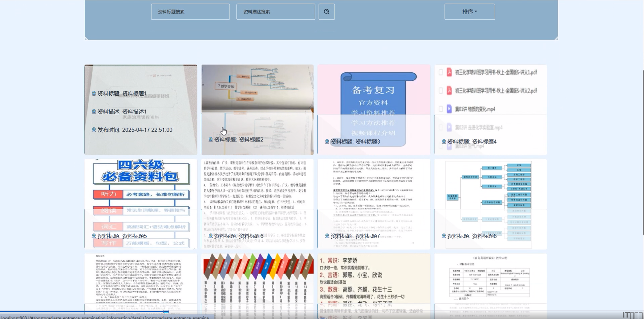Viewport: 644px width, 319px height.
Task: Tick checkbox for 讲义2.pdf in thumbnail
Action: point(441,91)
